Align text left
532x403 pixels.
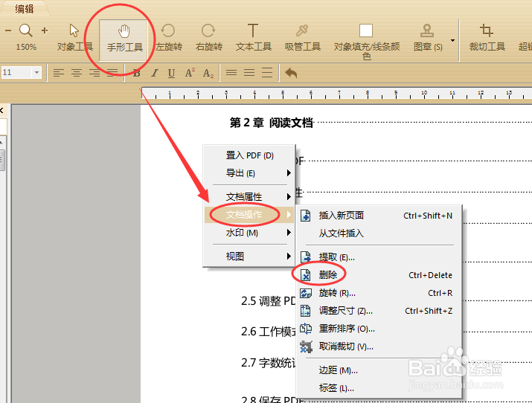click(x=59, y=73)
